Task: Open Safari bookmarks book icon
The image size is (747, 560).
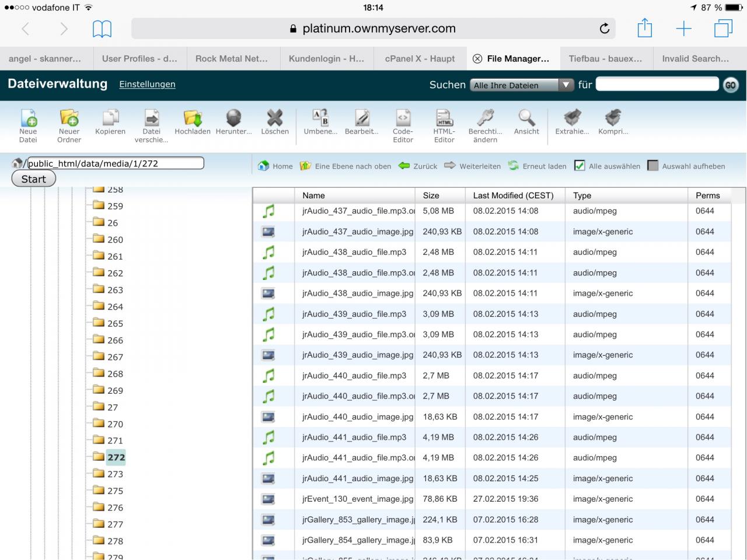Action: tap(102, 29)
